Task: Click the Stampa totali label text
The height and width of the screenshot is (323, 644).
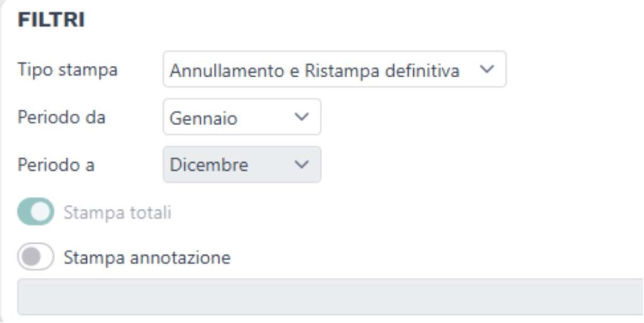Action: pyautogui.click(x=117, y=213)
